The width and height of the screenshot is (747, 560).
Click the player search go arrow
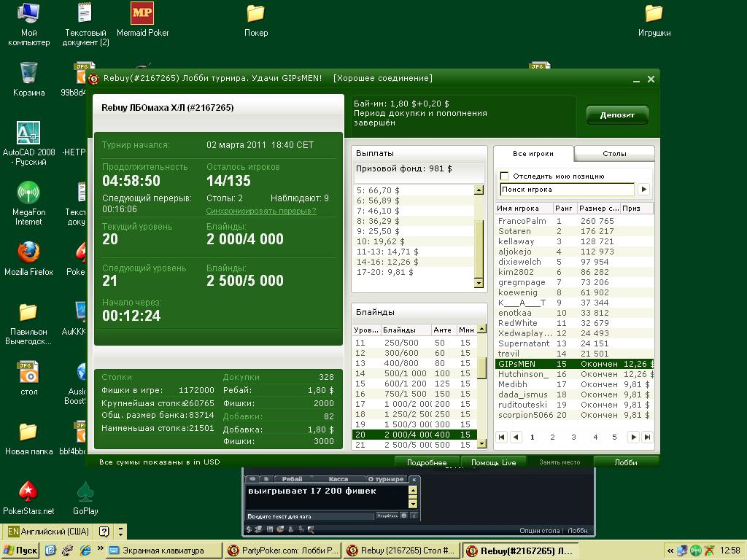(x=643, y=190)
